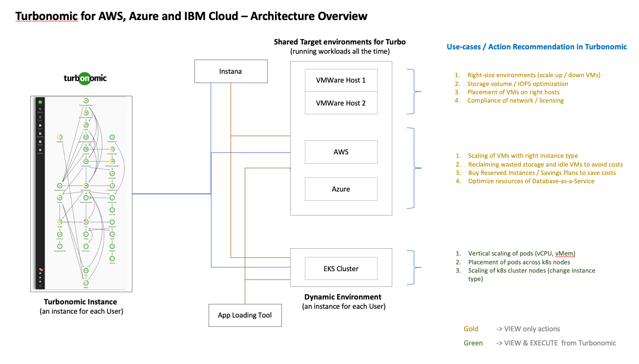Click 'Placement of VMs on right hosts'
Image resolution: width=639 pixels, height=364 pixels.
click(513, 92)
